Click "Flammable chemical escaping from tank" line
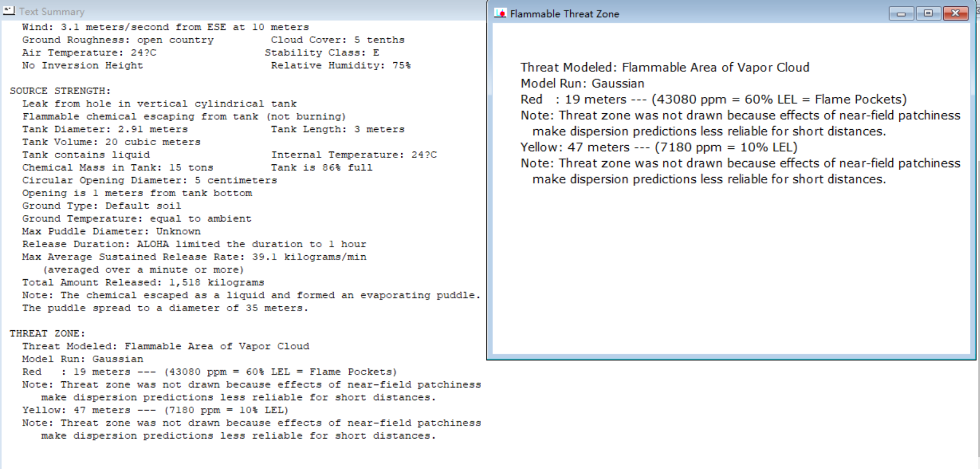The image size is (980, 469). (184, 116)
